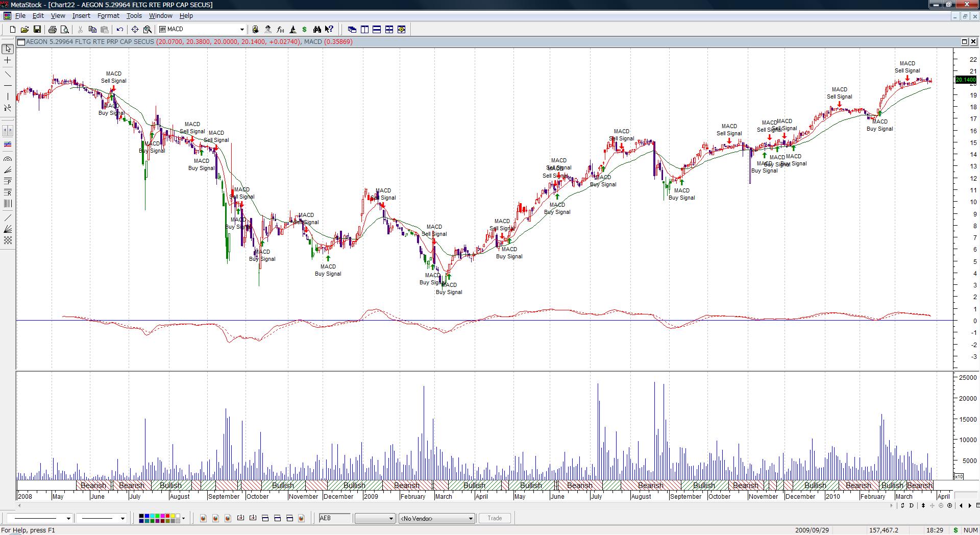Open the Tools menu
The height and width of the screenshot is (535, 980).
[x=134, y=16]
